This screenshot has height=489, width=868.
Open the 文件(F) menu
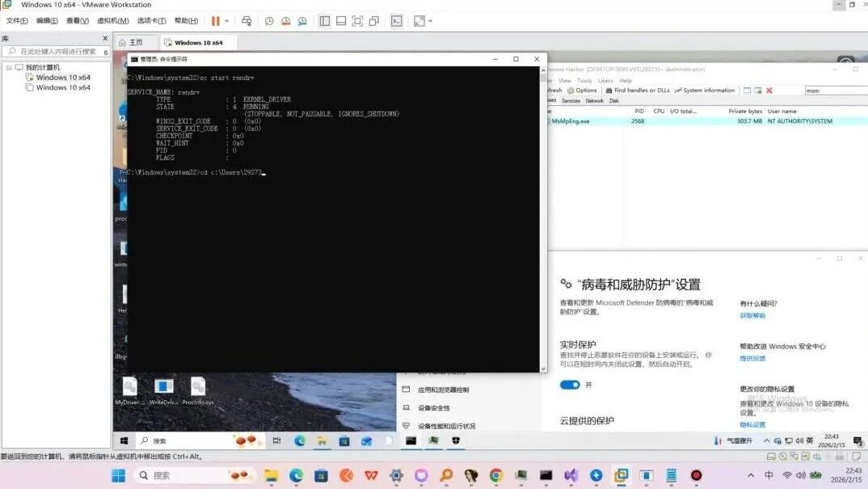(x=17, y=20)
